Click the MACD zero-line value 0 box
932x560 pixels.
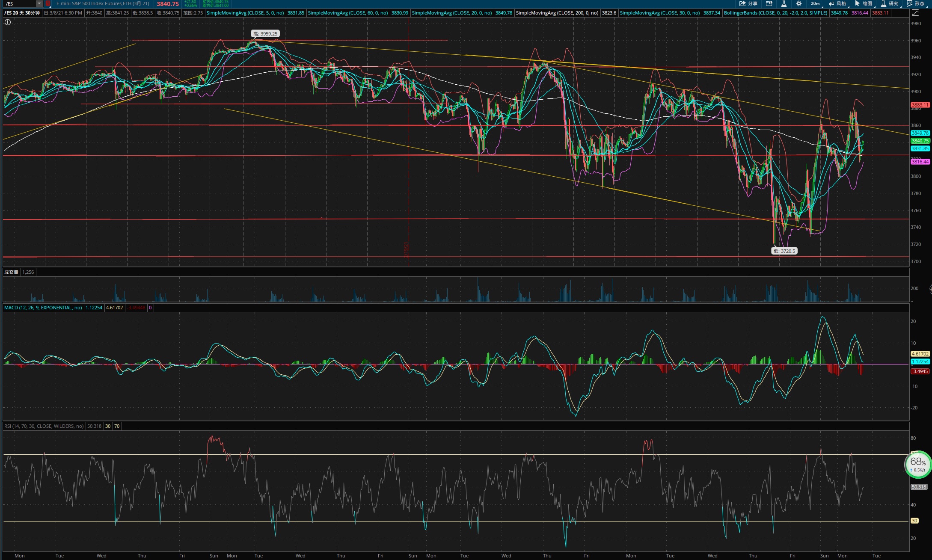point(150,308)
